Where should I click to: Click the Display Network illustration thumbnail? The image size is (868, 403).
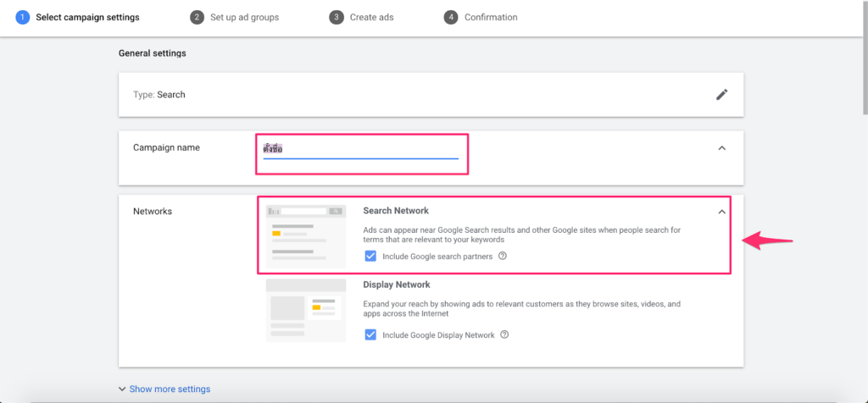[x=305, y=310]
